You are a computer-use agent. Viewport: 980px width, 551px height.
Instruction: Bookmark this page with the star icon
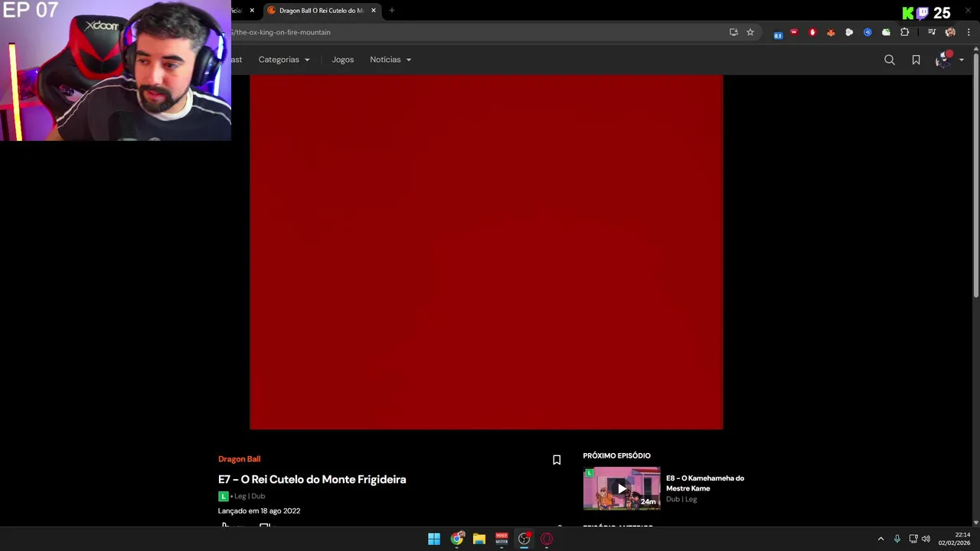pyautogui.click(x=750, y=32)
